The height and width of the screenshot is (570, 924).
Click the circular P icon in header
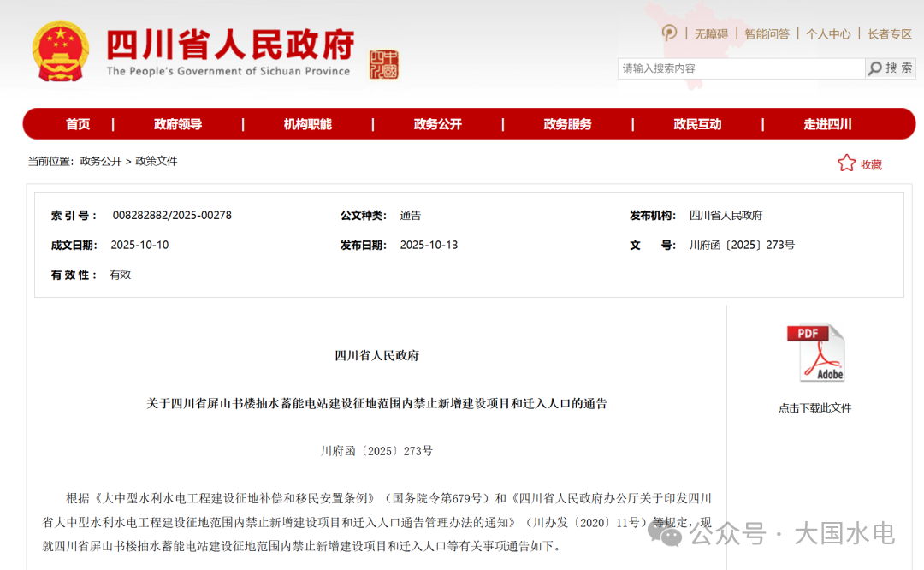point(669,33)
